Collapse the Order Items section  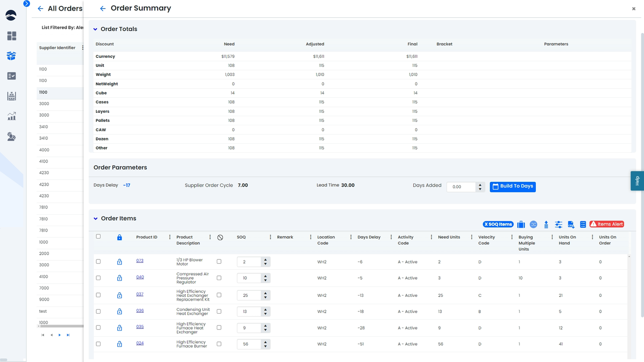click(95, 218)
